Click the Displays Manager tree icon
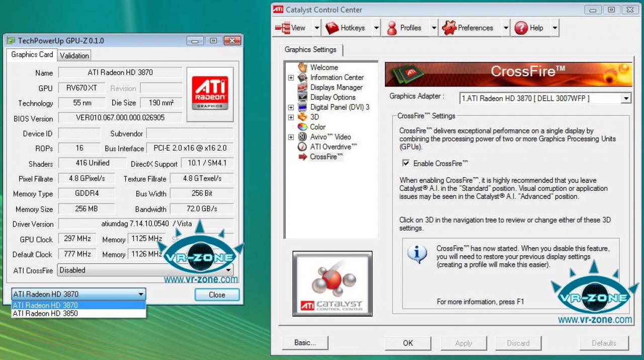The height and width of the screenshot is (360, 644). tap(302, 87)
